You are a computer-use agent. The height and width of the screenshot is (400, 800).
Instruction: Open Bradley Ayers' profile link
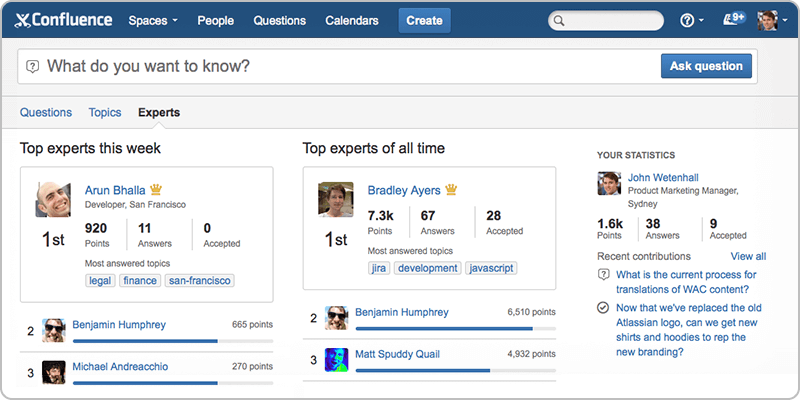404,190
